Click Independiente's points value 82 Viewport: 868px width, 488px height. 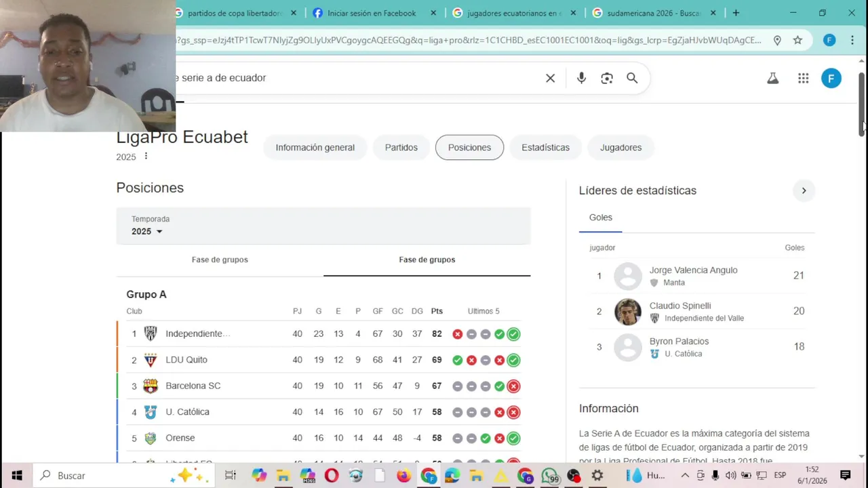pos(437,333)
